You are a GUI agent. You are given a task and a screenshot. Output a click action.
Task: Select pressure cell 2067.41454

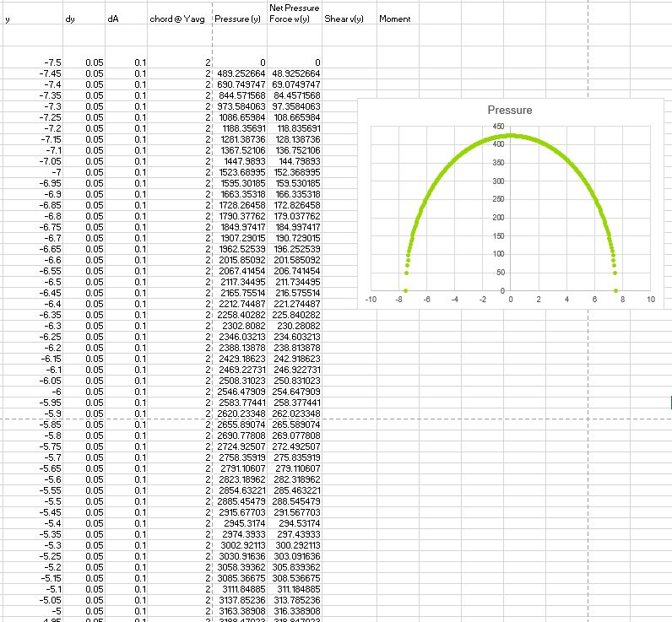[240, 271]
